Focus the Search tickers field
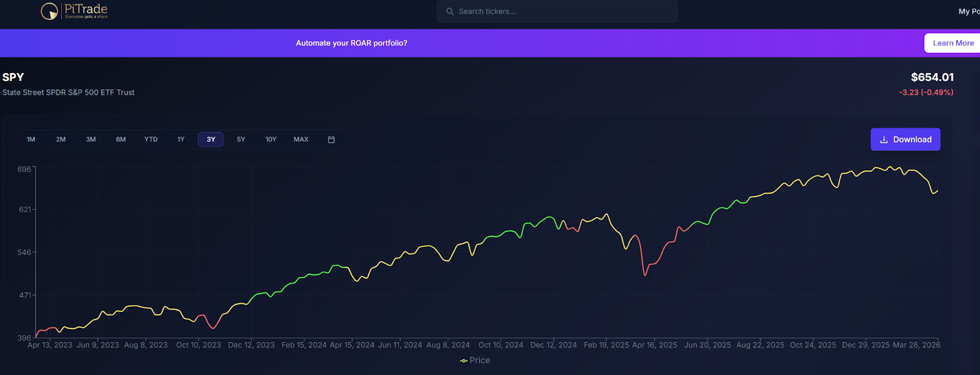Image resolution: width=980 pixels, height=375 pixels. 557,12
